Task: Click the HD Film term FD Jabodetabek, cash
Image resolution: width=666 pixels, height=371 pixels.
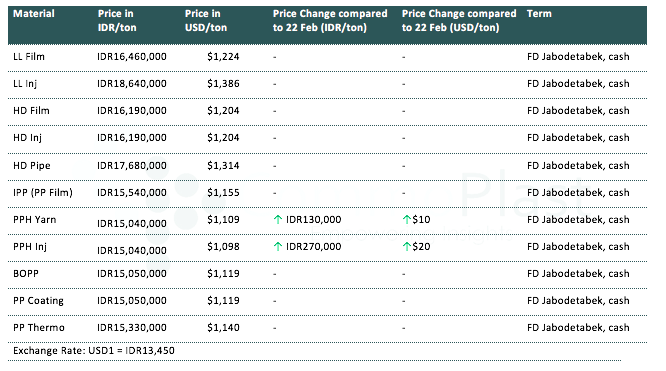Action: [x=578, y=111]
